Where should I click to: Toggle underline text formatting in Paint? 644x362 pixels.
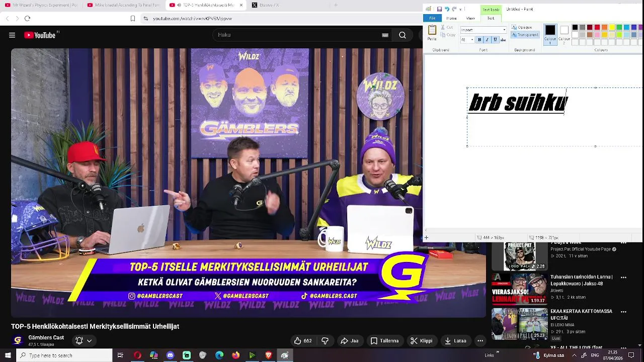pos(495,40)
